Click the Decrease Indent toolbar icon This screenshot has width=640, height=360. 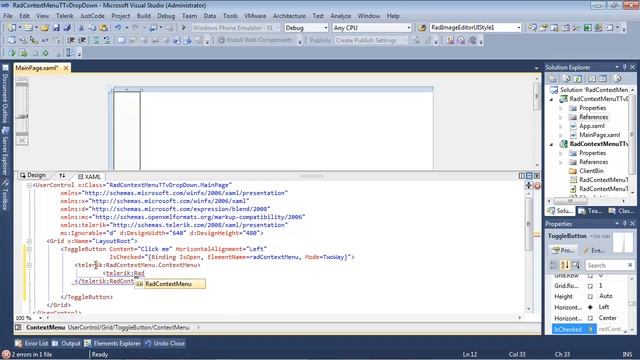pos(71,40)
